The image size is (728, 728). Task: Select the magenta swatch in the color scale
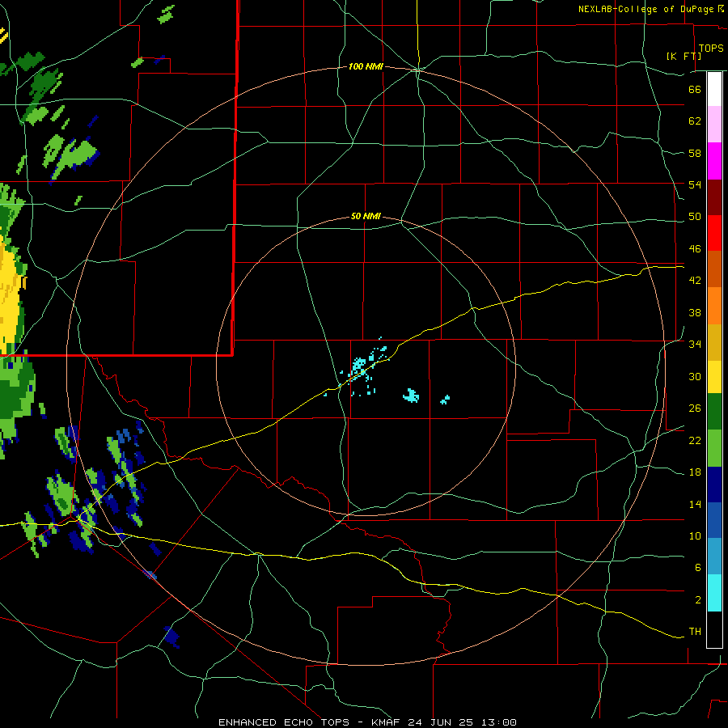[714, 161]
